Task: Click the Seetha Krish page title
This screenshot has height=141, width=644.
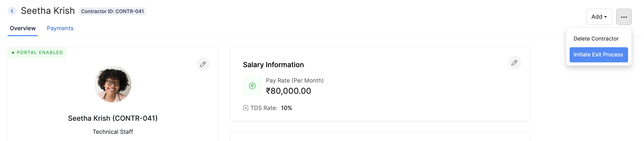Action: 48,11
